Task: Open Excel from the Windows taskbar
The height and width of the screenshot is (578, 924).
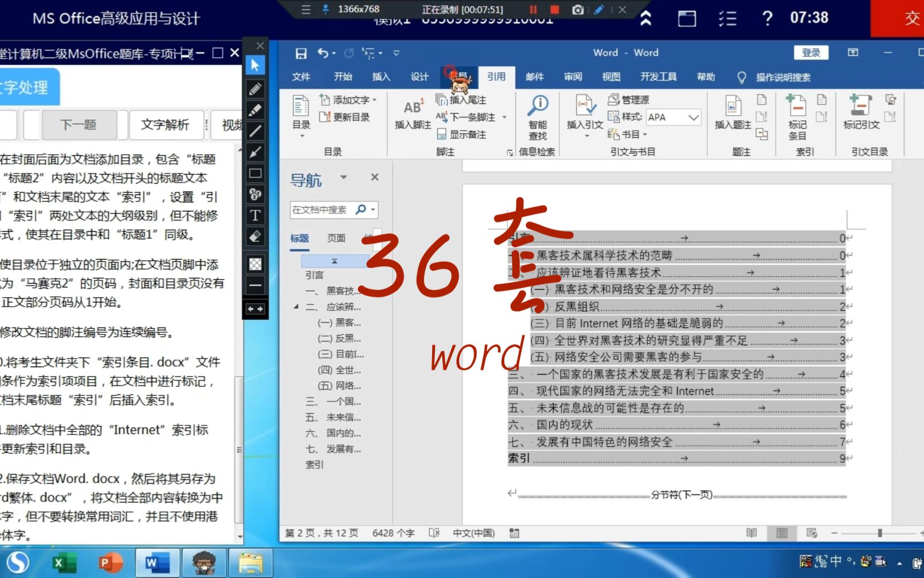Action: pyautogui.click(x=64, y=563)
